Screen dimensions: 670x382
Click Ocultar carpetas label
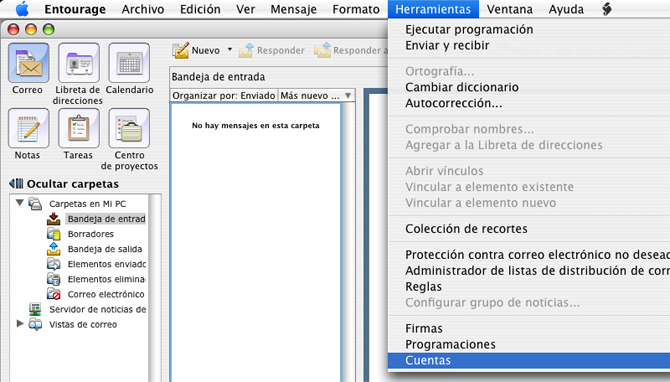click(73, 184)
